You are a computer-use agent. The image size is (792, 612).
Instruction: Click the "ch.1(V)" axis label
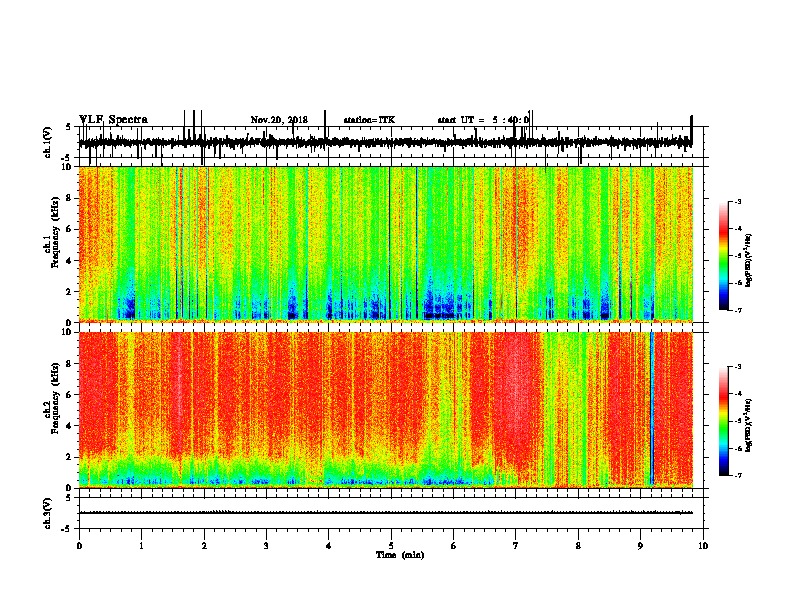(x=48, y=142)
